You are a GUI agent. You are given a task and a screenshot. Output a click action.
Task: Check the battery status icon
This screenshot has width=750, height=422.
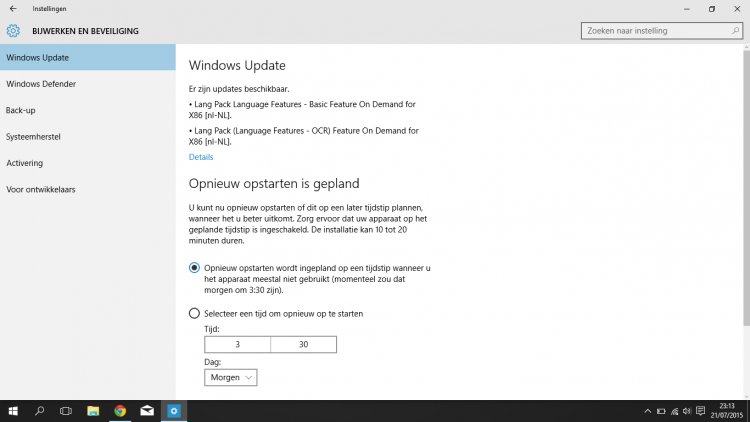tap(661, 411)
